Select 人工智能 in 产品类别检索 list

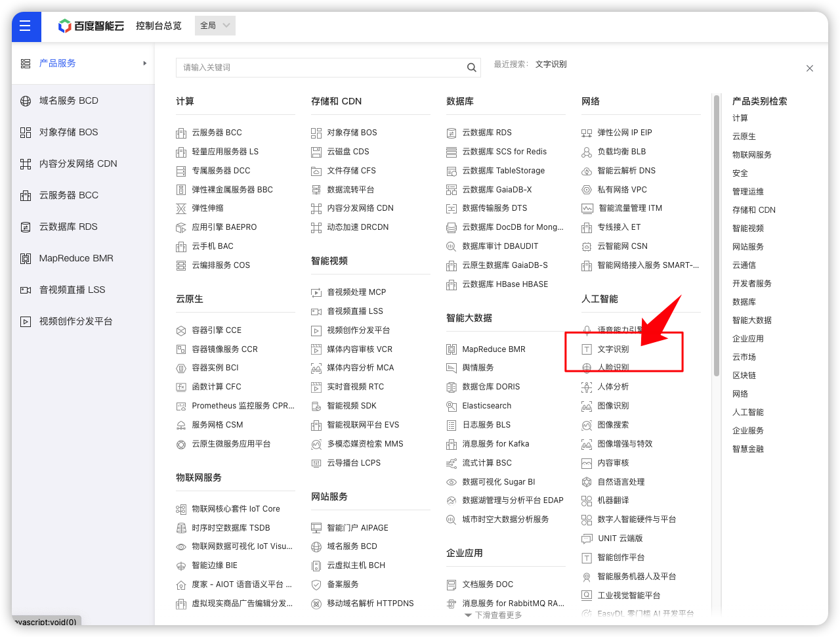747,412
